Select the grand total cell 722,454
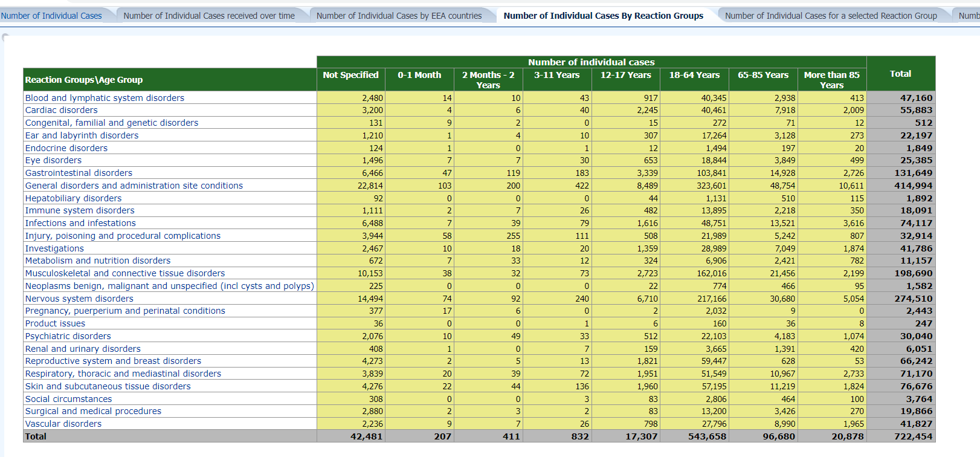Viewport: 980px width, 457px height. pyautogui.click(x=913, y=436)
